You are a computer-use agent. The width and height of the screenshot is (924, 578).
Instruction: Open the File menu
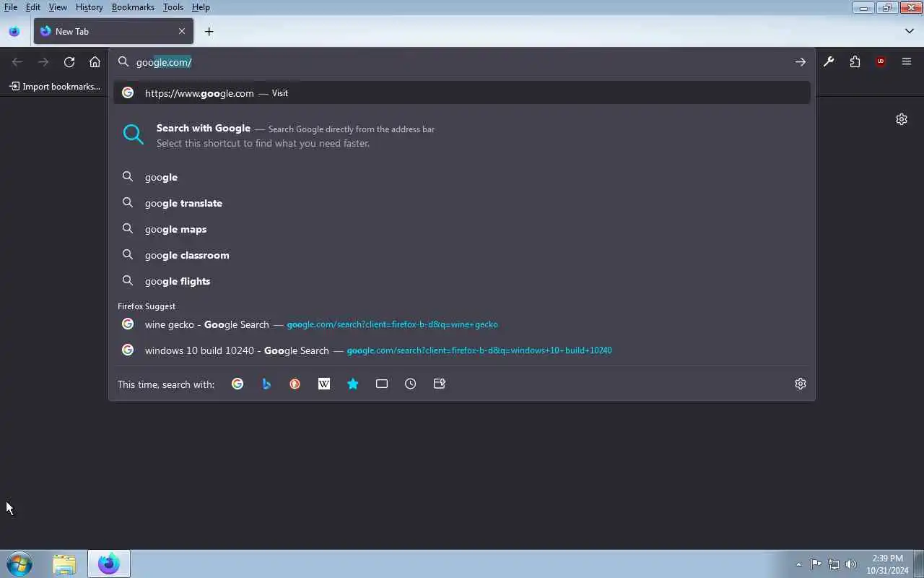tap(11, 7)
